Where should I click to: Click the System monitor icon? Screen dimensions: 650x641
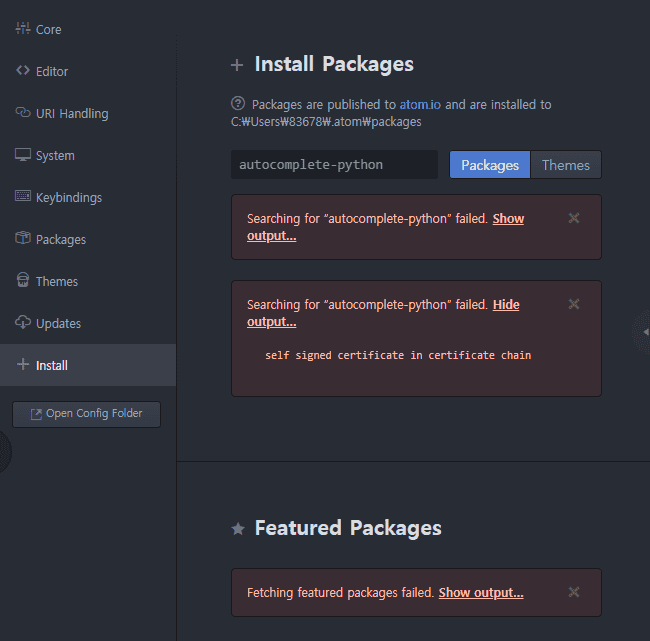tap(23, 155)
